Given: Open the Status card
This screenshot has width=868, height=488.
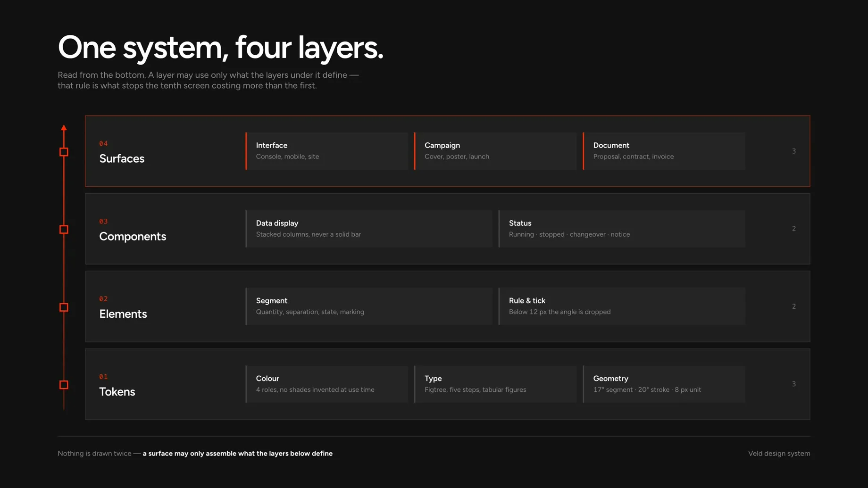Looking at the screenshot, I should [622, 229].
